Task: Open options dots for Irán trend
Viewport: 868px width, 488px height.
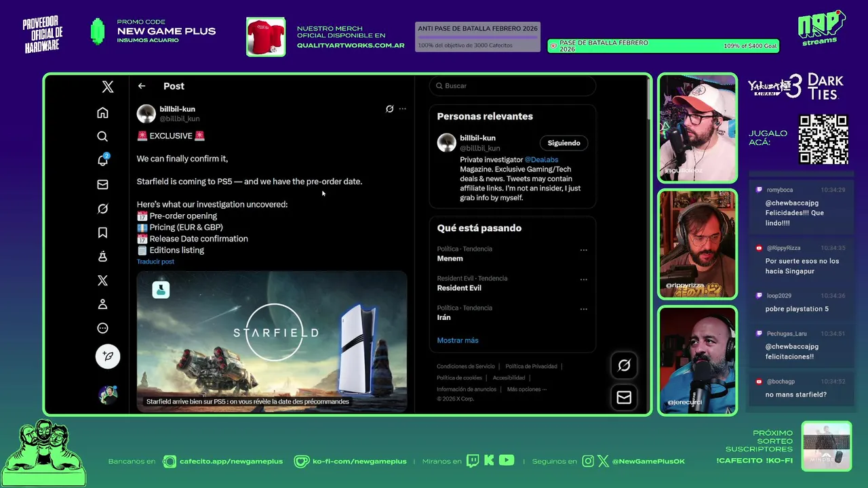Action: pos(583,309)
